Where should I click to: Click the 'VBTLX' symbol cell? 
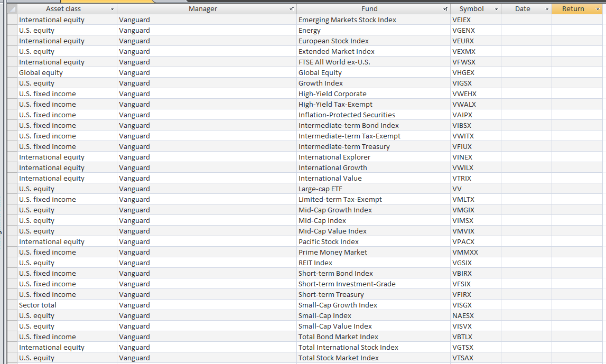tap(476, 337)
